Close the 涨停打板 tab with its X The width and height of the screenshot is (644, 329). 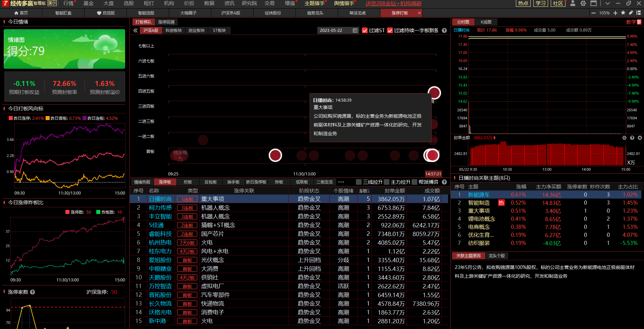point(419,13)
